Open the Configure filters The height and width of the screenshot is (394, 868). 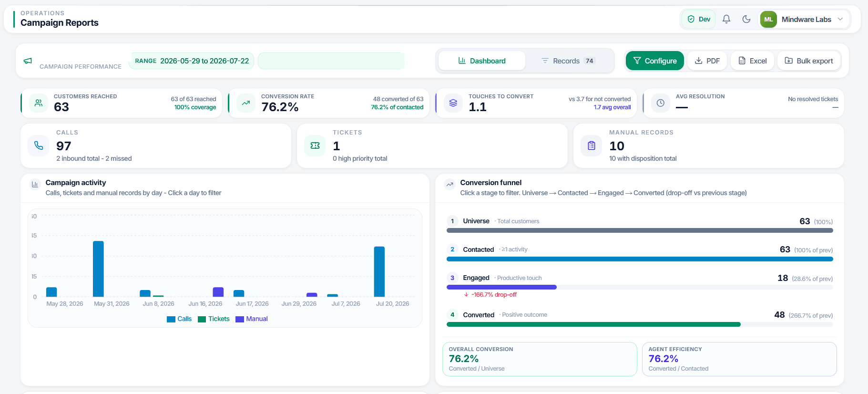[655, 61]
